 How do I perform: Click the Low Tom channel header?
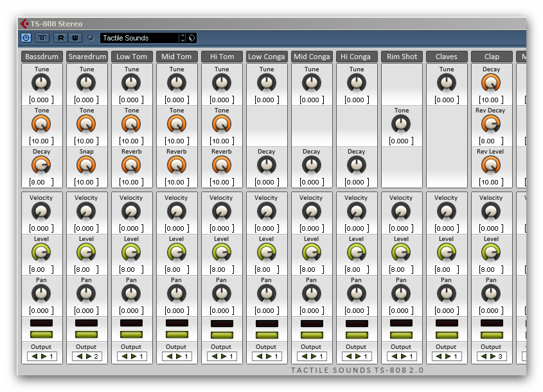click(132, 57)
